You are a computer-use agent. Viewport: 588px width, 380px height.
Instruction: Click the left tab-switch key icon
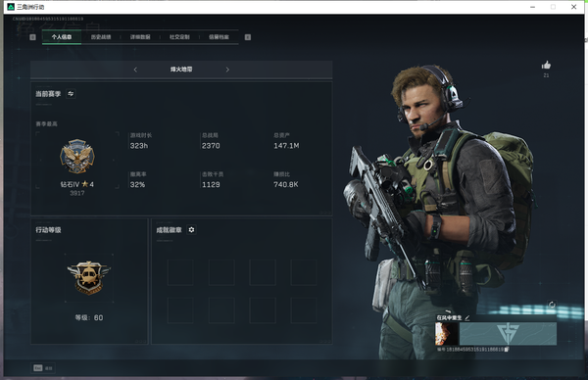(x=32, y=37)
